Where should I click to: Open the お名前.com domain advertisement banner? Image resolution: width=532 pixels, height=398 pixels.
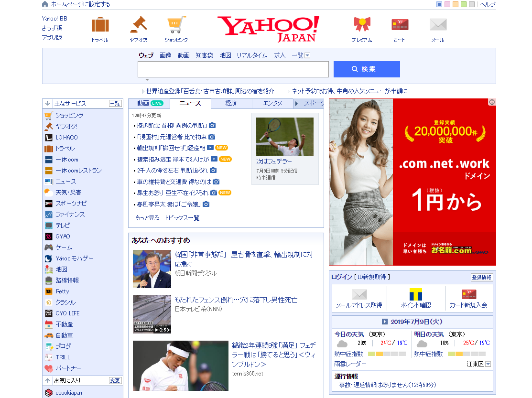(412, 182)
